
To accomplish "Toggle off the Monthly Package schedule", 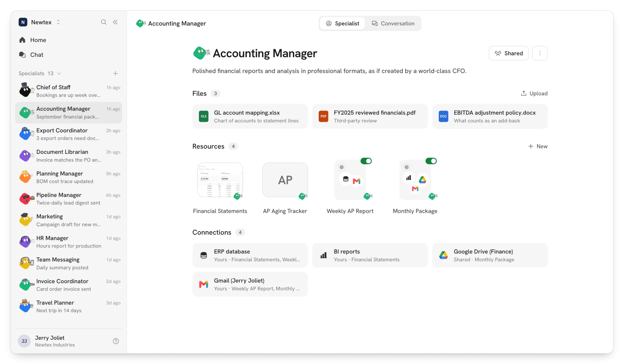I will click(x=431, y=161).
